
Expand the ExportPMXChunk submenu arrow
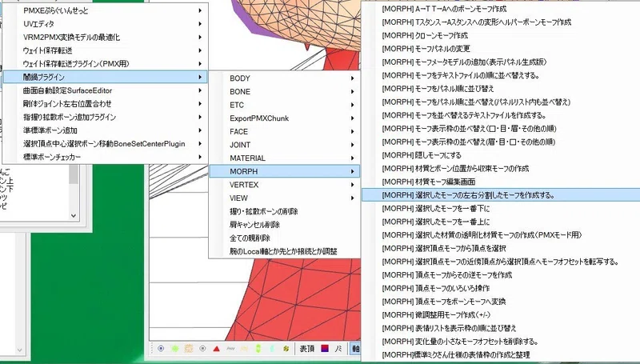352,118
